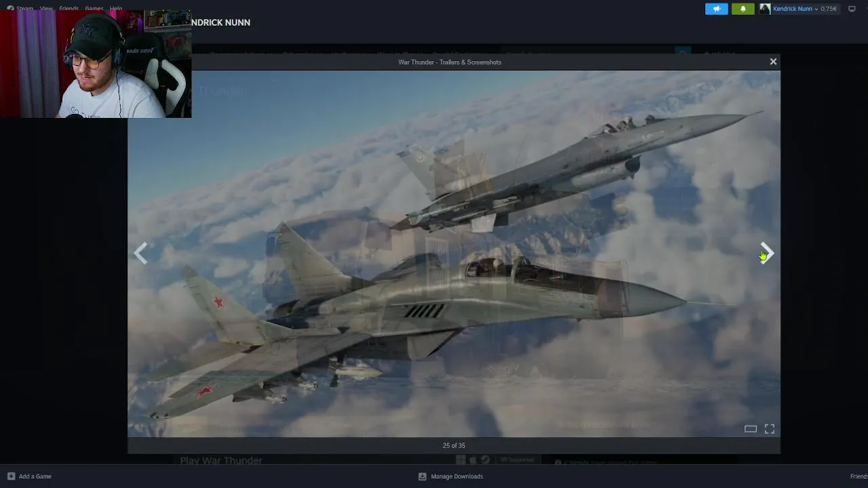
Task: Open Manage Downloads
Action: 450,476
